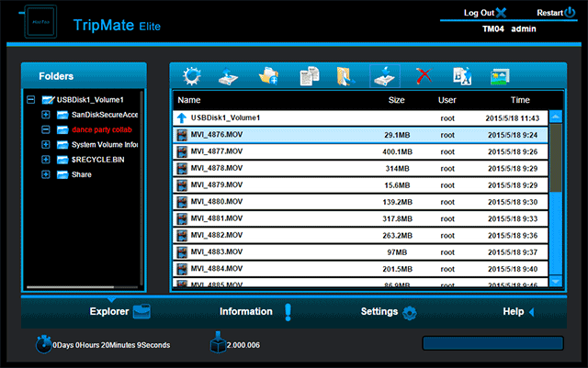Click the move/cut folder icon
The height and width of the screenshot is (368, 588).
(345, 76)
